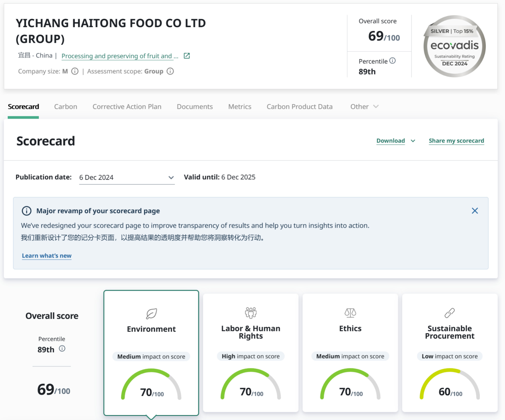The image size is (505, 420).
Task: Click the Labor & Human Rights people icon
Action: click(x=251, y=313)
